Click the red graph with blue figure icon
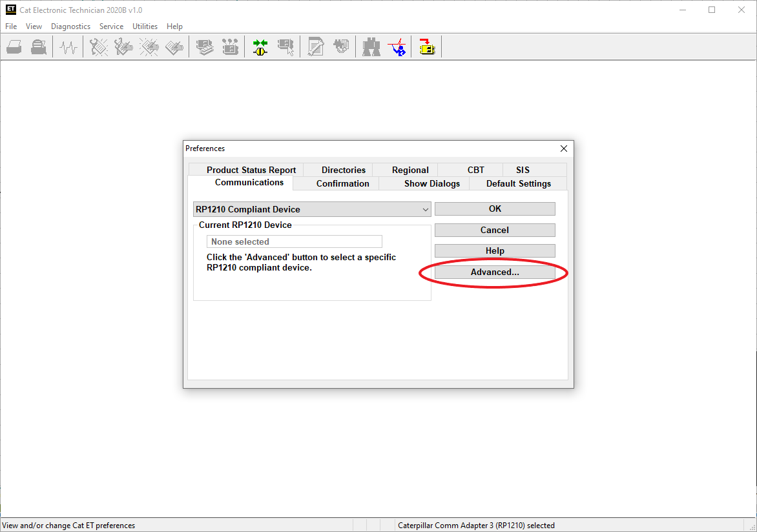 coord(397,47)
